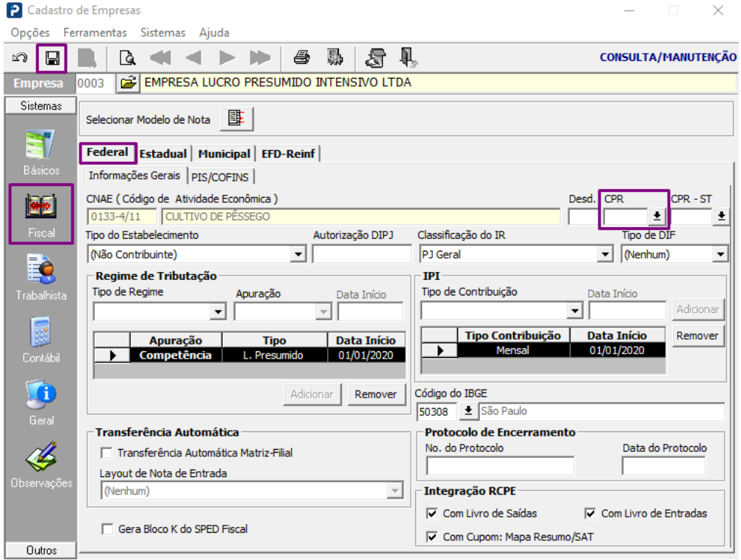Switch to the Estadual tab
Screen dimensions: 741x560
coord(163,154)
